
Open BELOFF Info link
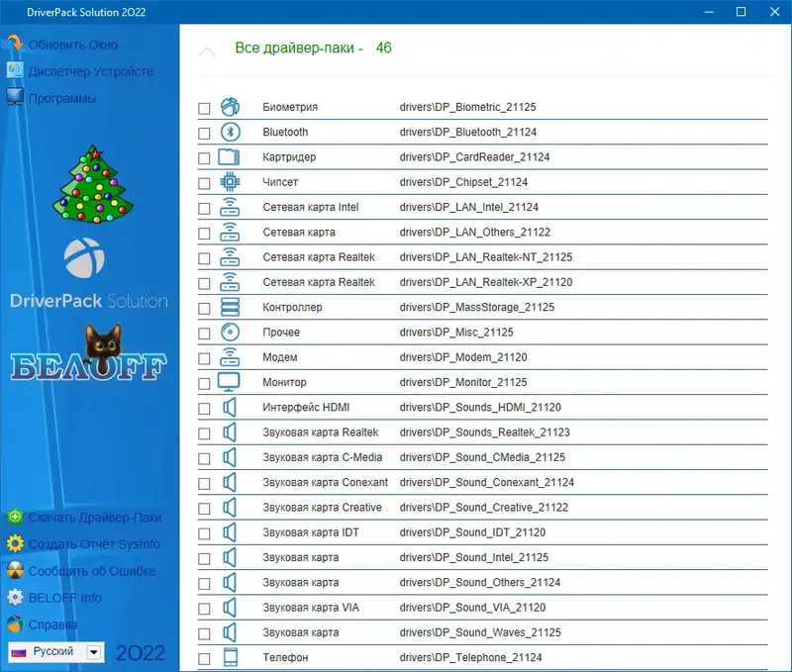[x=65, y=598]
